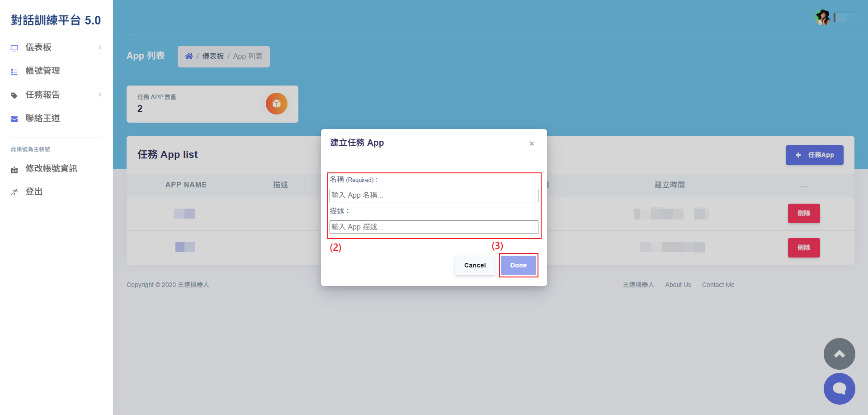The height and width of the screenshot is (415, 868).
Task: Expand the 任務報告 chevron arrow
Action: pyautogui.click(x=100, y=95)
